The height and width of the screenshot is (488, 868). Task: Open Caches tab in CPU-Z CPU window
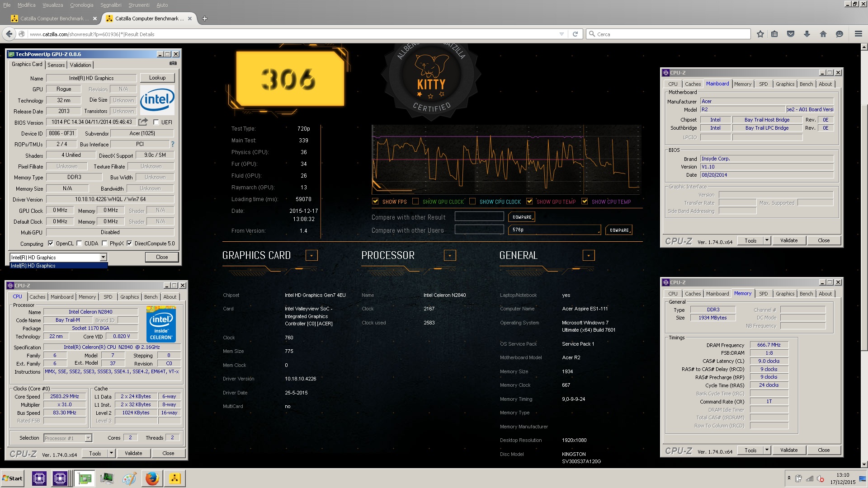point(38,297)
